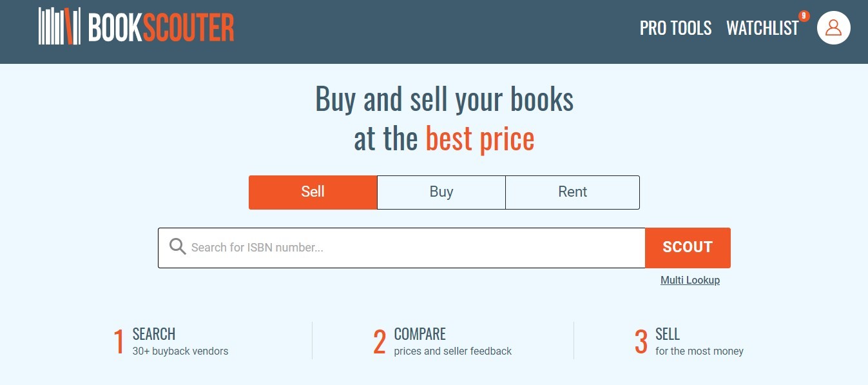Select the orange number 2 Compare step

coord(380,341)
